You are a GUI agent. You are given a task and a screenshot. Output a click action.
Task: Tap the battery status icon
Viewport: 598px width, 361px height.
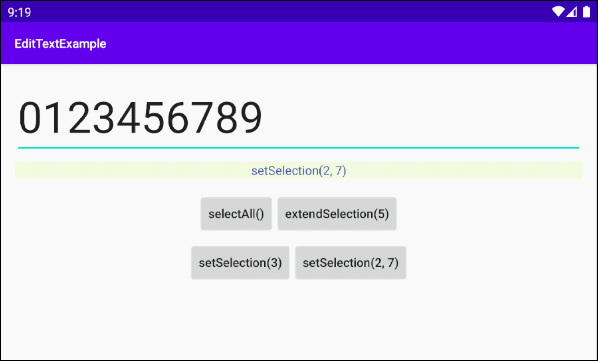[586, 12]
